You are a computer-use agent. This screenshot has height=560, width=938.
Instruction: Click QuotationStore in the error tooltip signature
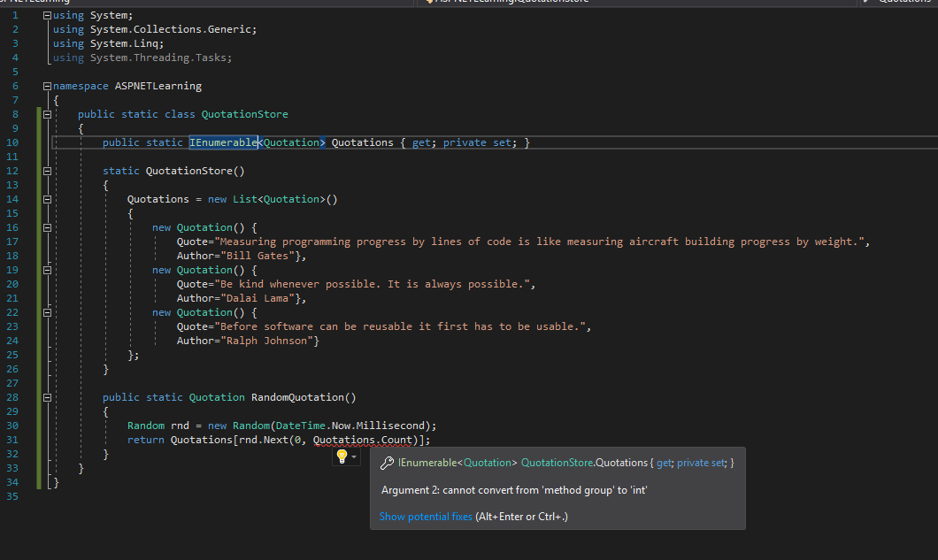[558, 461]
